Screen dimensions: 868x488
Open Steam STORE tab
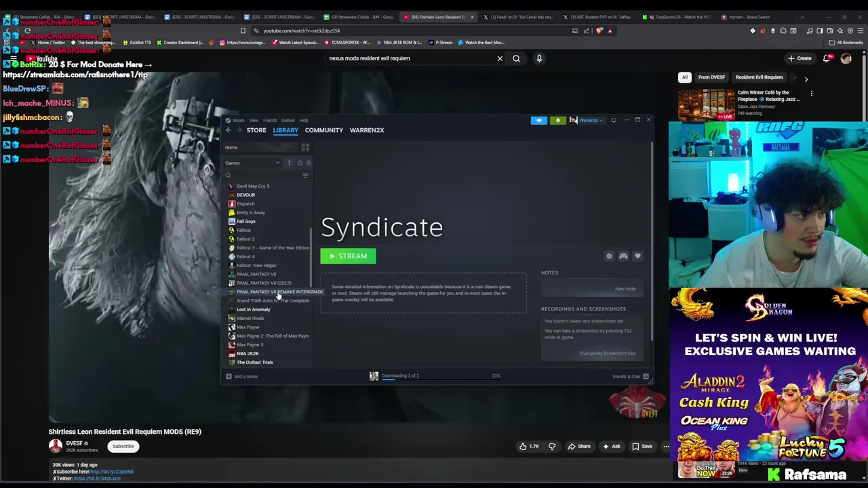256,130
